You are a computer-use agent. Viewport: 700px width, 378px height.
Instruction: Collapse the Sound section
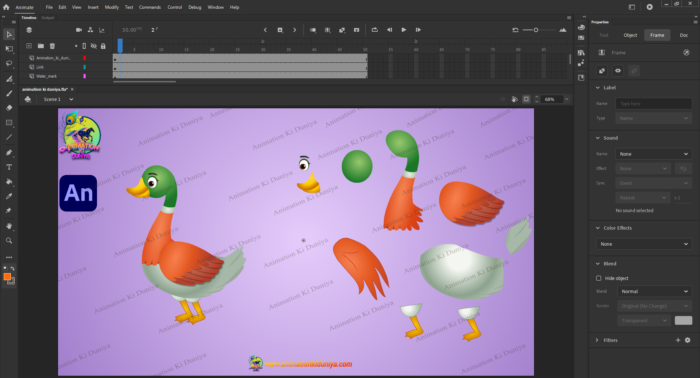coord(598,138)
